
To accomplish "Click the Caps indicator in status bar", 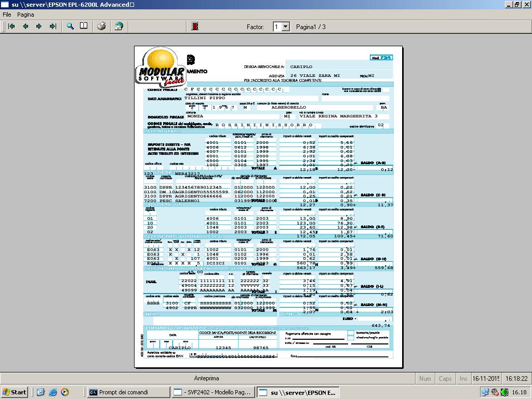I will tap(445, 378).
